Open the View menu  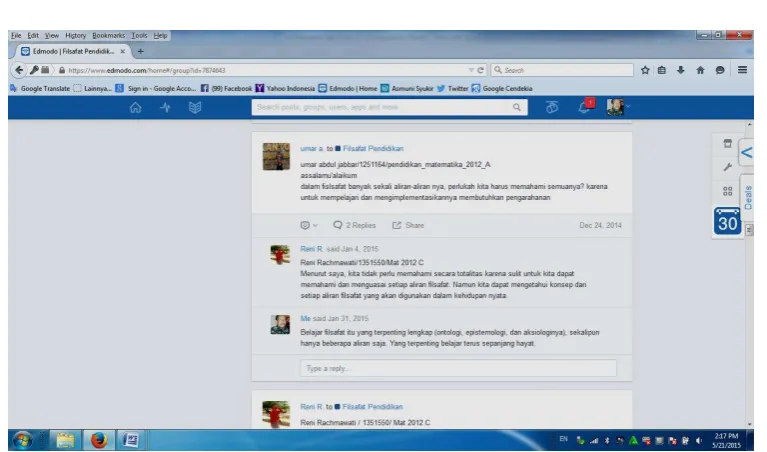point(51,36)
